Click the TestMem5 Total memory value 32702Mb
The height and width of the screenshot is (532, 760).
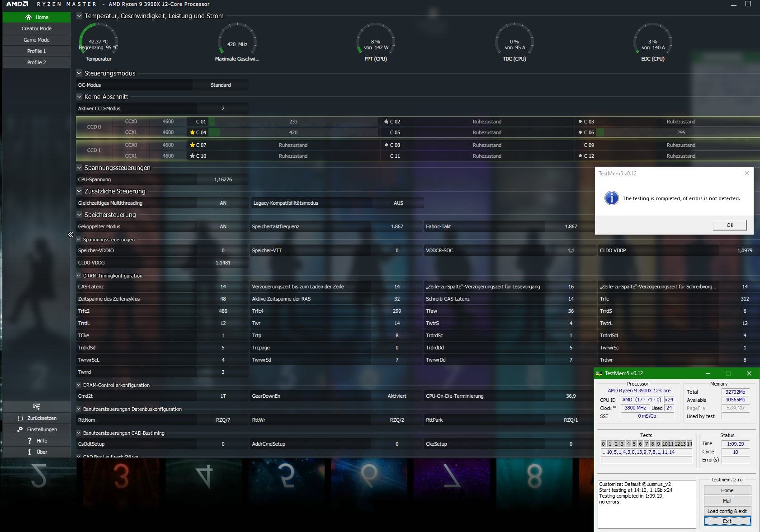[x=736, y=392]
